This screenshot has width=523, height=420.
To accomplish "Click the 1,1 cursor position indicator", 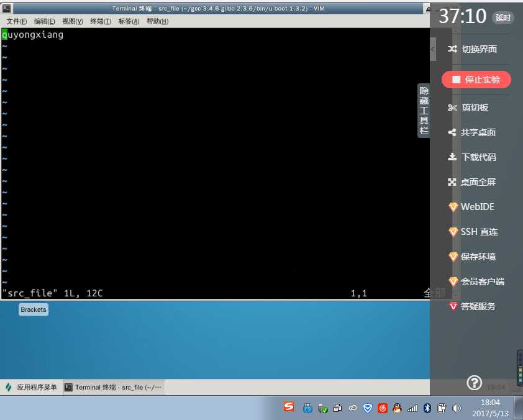I will click(358, 293).
